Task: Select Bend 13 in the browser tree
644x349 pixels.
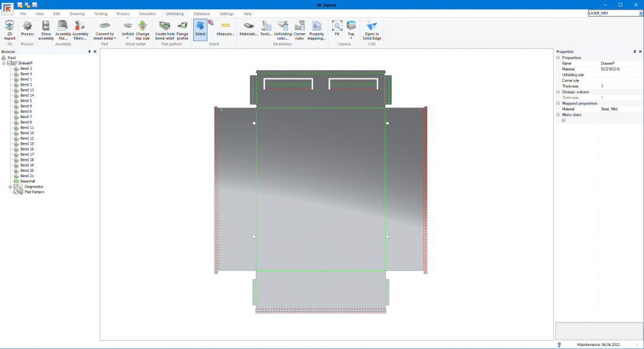Action: [x=27, y=90]
